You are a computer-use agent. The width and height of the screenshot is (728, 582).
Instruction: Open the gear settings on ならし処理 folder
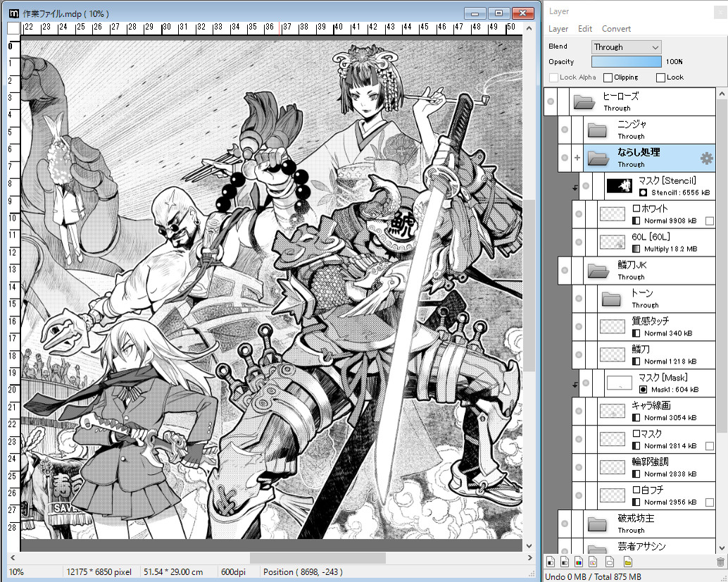pyautogui.click(x=706, y=159)
